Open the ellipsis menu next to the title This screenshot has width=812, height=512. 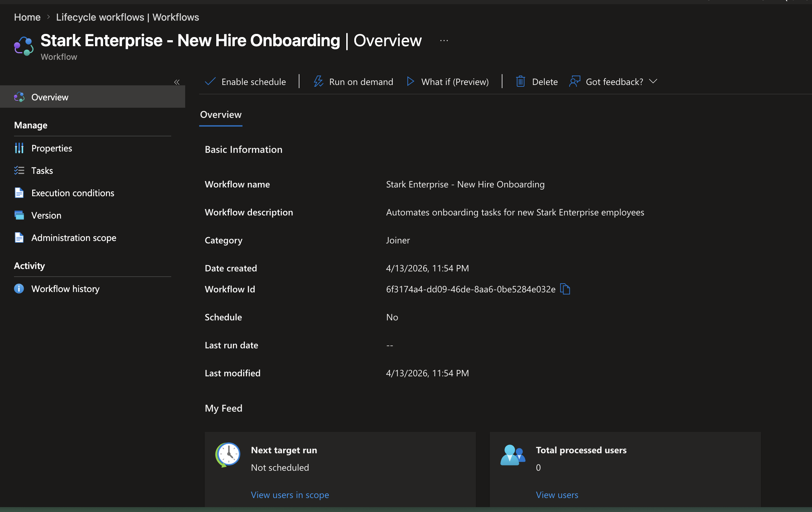click(444, 41)
